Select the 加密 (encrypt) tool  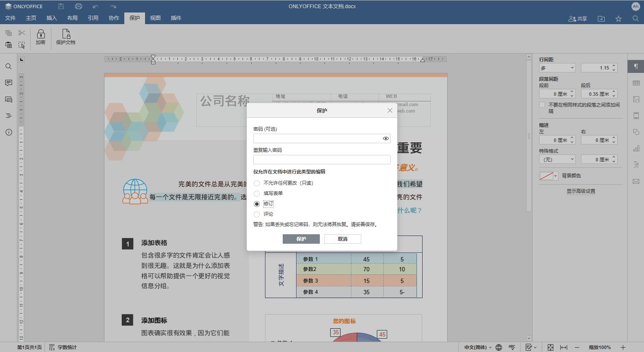(41, 37)
